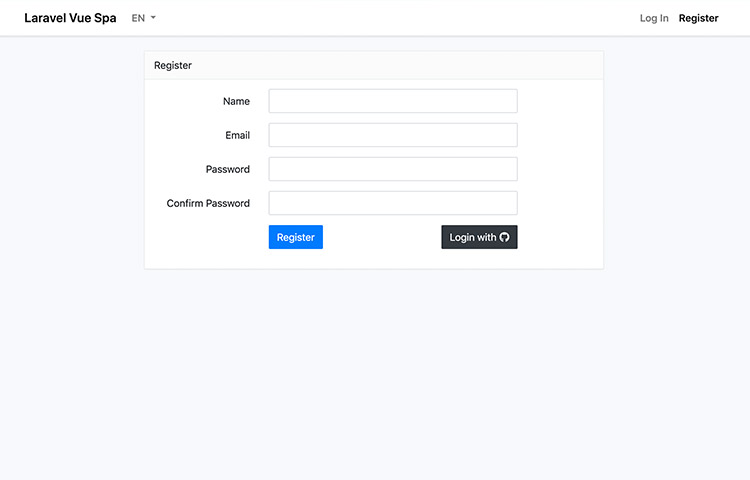This screenshot has width=750, height=480.
Task: Click the blank navbar area between EN and Log In
Action: [x=400, y=18]
